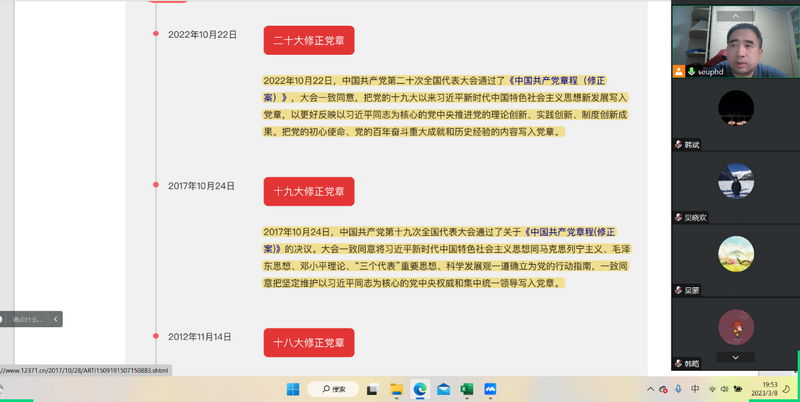The image size is (800, 402).
Task: Open the Tencent Meeting taskbar icon
Action: coord(491,389)
